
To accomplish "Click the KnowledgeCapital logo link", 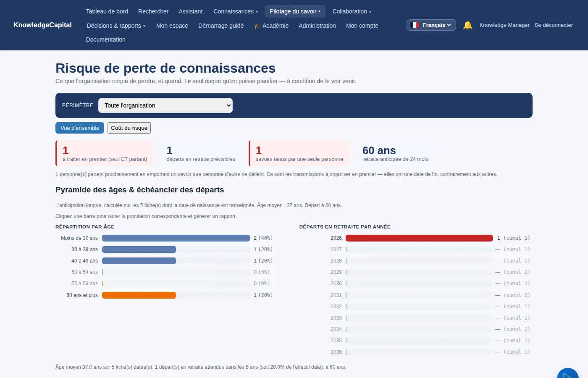I will pos(42,25).
